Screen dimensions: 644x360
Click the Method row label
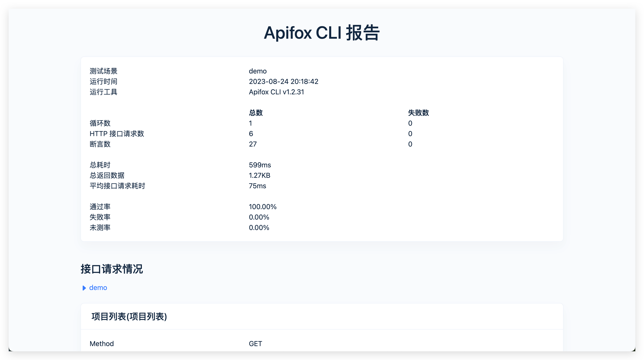click(102, 344)
